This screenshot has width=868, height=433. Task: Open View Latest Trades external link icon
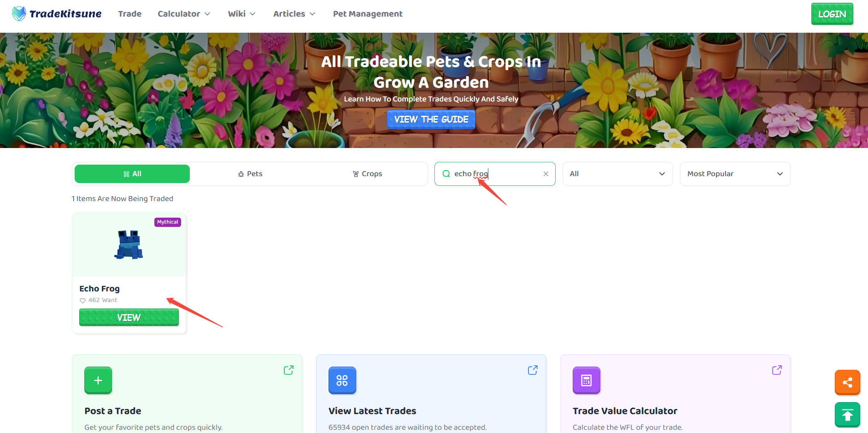[533, 370]
